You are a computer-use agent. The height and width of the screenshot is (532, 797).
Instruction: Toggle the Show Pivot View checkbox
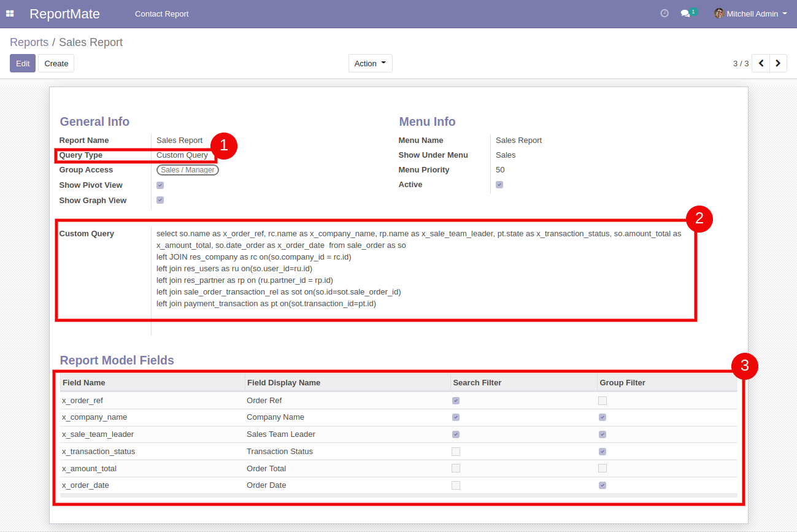point(160,185)
